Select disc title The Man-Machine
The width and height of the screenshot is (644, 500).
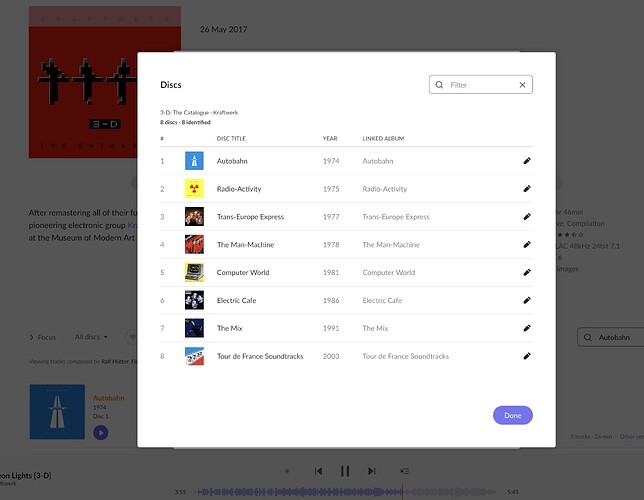(245, 245)
